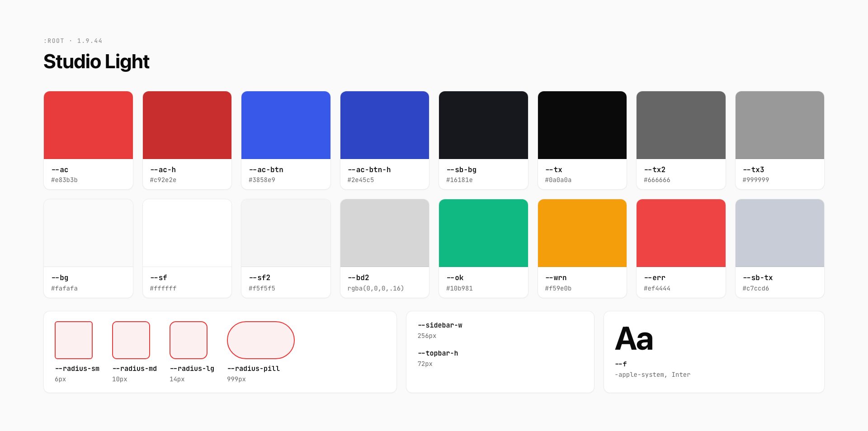The height and width of the screenshot is (431, 868).
Task: Click the hex value #ef4444
Action: 657,288
